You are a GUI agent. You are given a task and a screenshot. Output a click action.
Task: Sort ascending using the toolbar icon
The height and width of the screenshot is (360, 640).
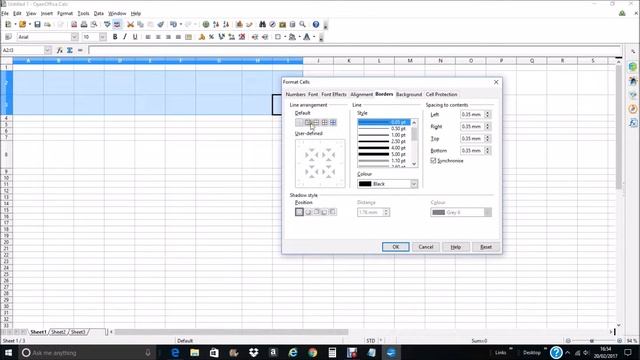point(216,24)
